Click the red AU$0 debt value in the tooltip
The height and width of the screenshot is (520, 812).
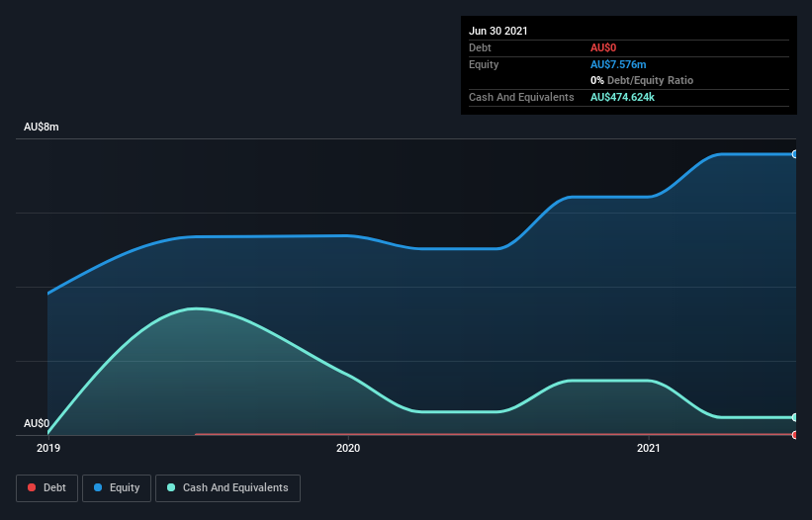(x=603, y=47)
